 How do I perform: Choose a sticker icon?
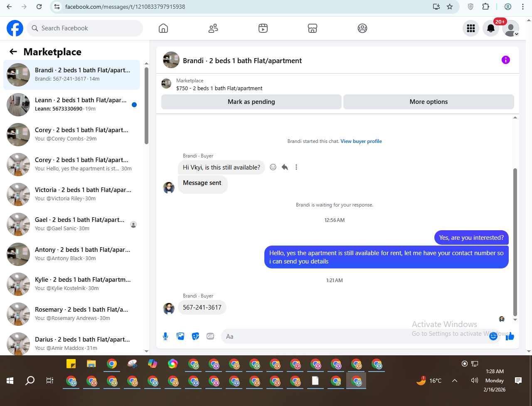195,336
